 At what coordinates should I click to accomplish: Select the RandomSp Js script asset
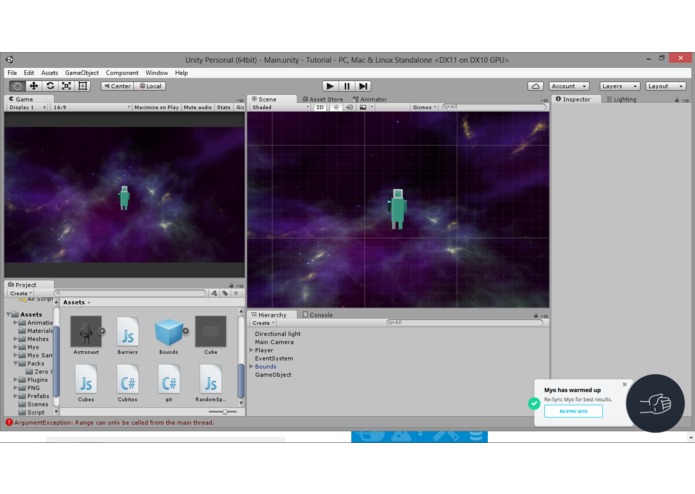click(210, 380)
